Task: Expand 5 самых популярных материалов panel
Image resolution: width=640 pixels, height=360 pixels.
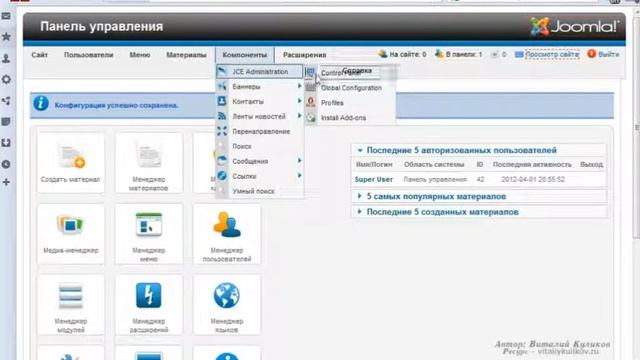Action: coord(360,196)
